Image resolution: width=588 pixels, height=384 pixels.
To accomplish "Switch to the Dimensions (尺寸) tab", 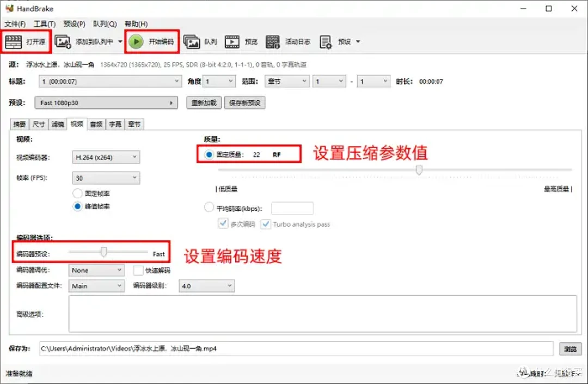I will click(39, 124).
